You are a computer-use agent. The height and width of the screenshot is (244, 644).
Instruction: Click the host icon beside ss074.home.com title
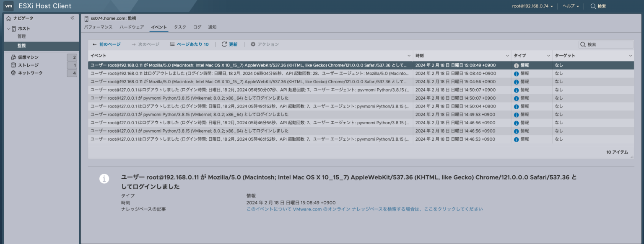(x=86, y=18)
